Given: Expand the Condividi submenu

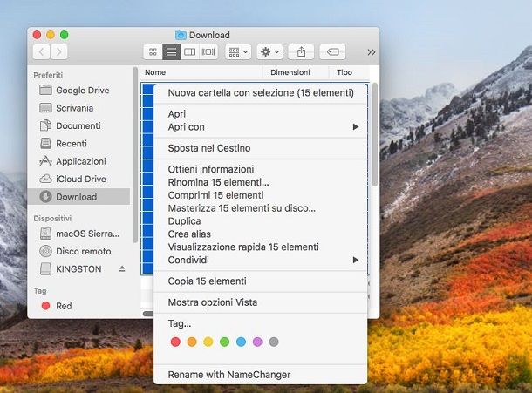Looking at the screenshot, I should coord(260,260).
